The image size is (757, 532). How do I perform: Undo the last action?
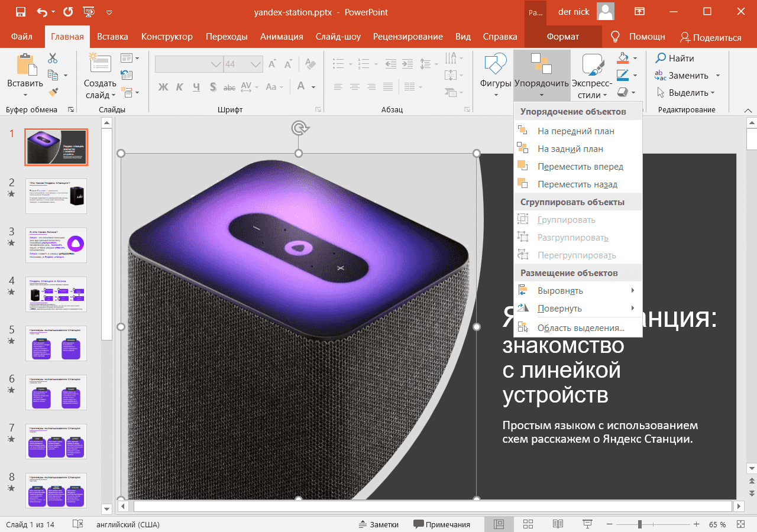[42, 12]
